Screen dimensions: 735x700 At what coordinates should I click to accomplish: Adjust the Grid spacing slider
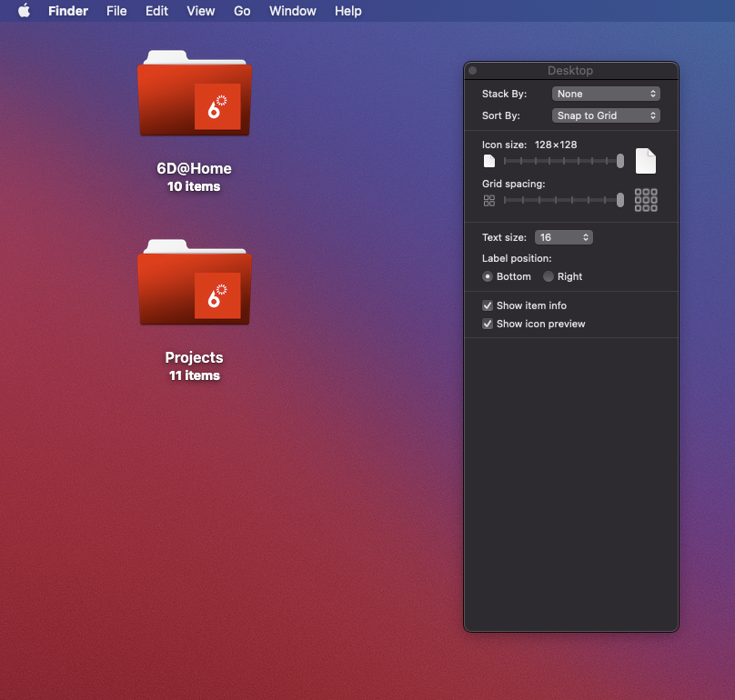pos(563,200)
